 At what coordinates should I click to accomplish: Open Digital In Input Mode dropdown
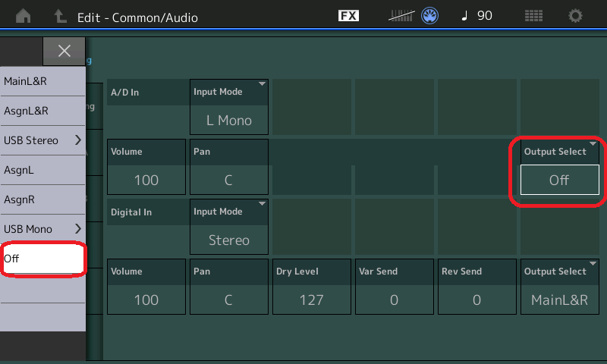click(x=229, y=226)
